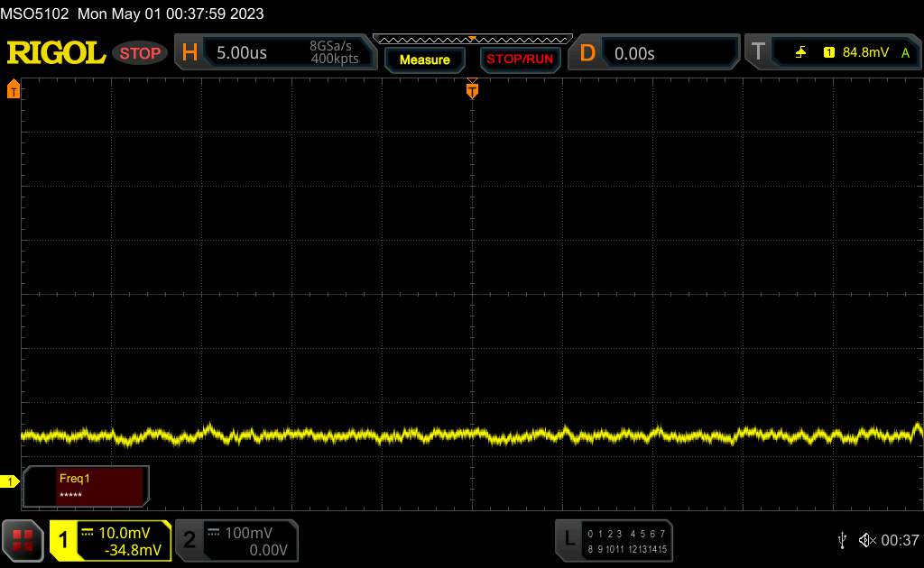Click the waveform memory position bar
This screenshot has width=924, height=568.
(472, 40)
